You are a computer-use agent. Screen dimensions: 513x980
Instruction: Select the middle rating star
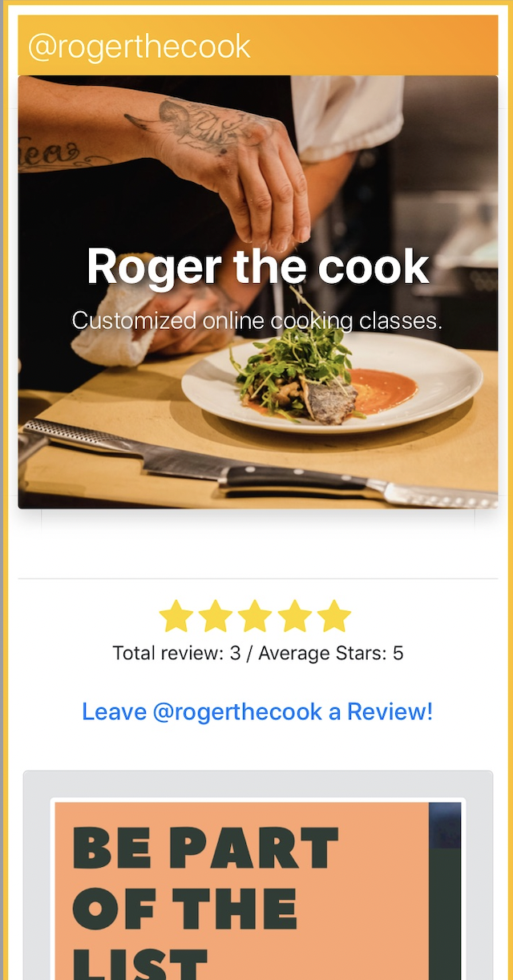pyautogui.click(x=255, y=616)
